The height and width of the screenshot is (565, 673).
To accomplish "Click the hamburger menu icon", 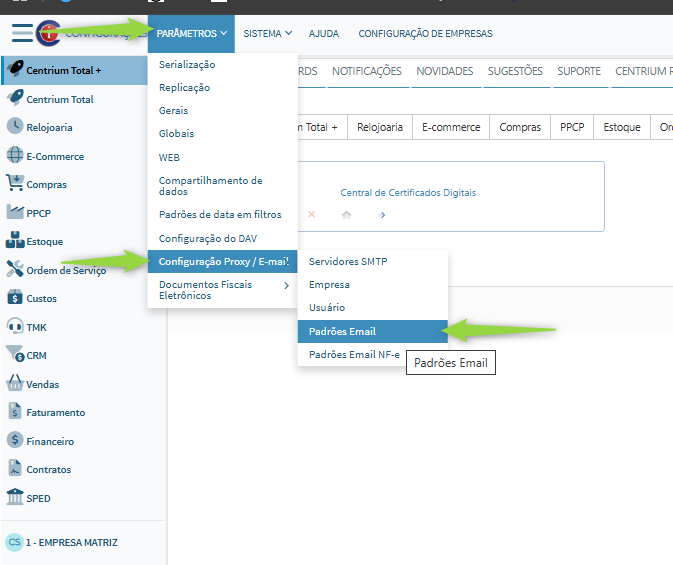I will pyautogui.click(x=21, y=32).
